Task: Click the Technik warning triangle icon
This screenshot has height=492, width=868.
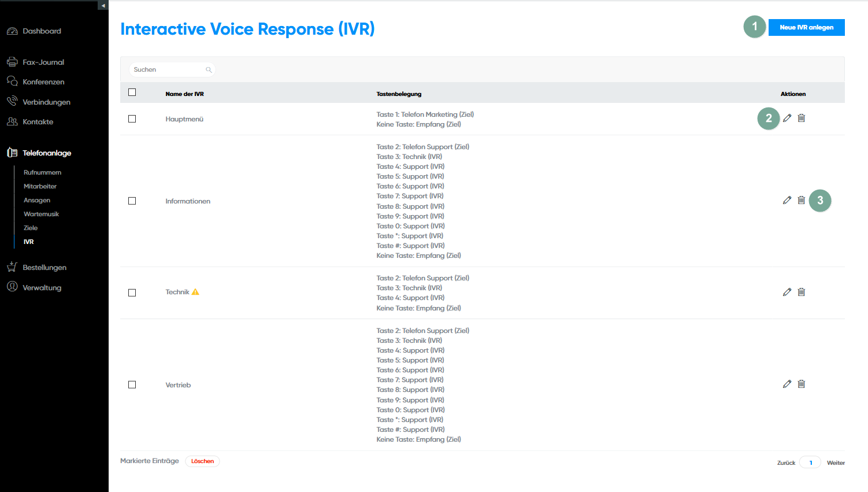Action: [195, 292]
